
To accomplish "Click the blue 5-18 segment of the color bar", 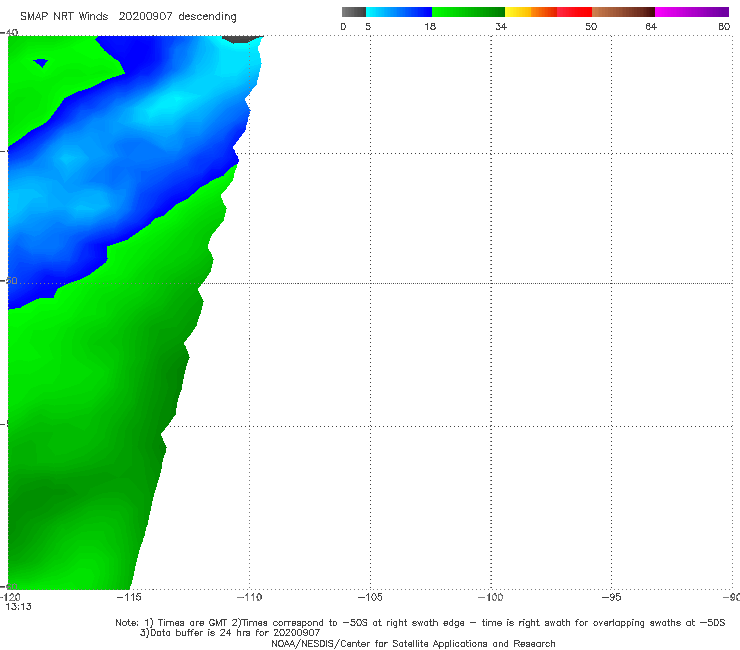I will tap(399, 12).
